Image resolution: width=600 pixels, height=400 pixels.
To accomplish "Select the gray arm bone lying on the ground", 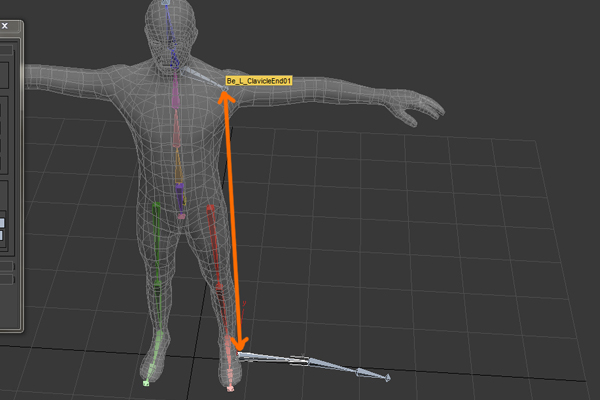I will pos(274,358).
